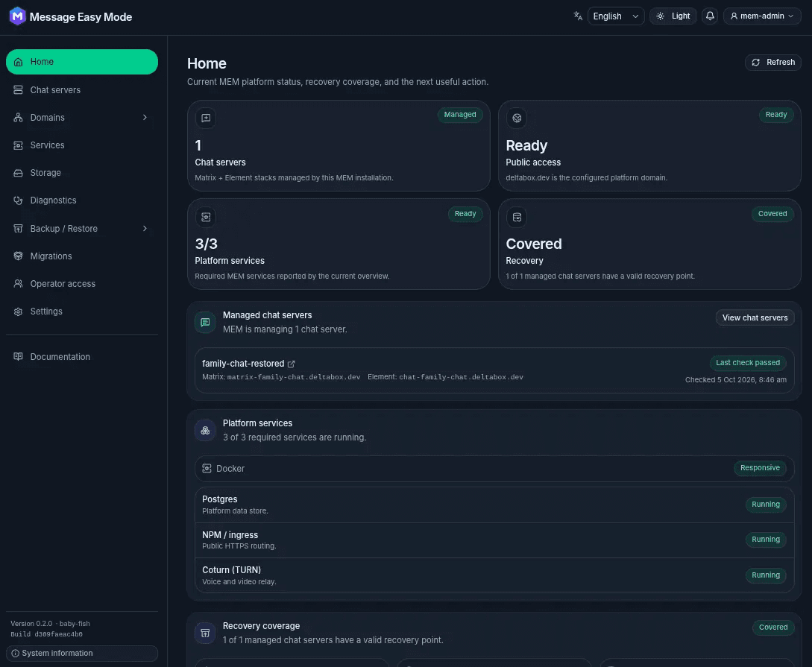
Task: Click the Running badge for Coturn (TURN)
Action: click(765, 575)
